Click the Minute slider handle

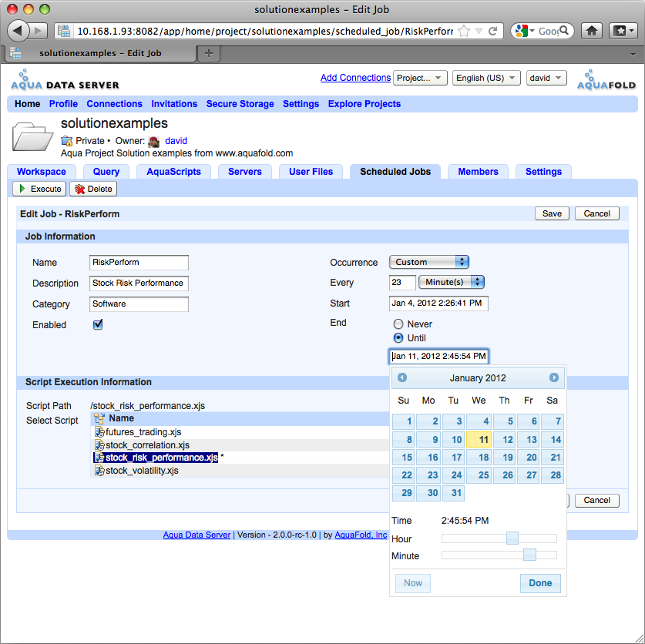click(529, 555)
